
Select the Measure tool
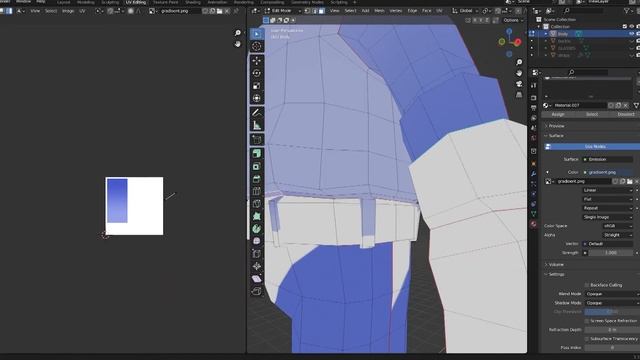(256, 125)
